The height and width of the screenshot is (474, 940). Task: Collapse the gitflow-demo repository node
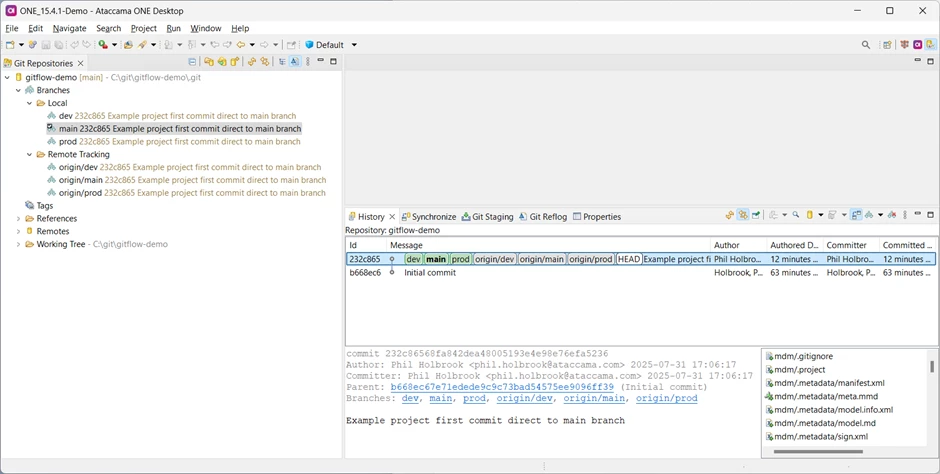pos(7,77)
